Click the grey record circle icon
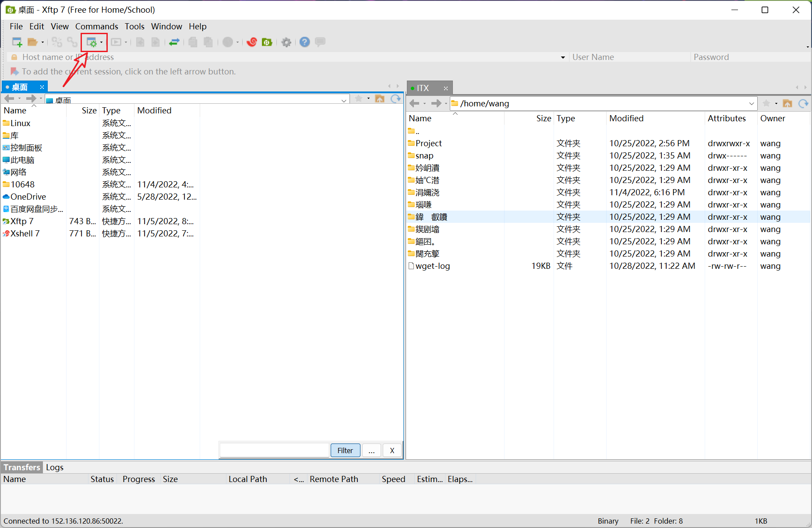 click(228, 42)
